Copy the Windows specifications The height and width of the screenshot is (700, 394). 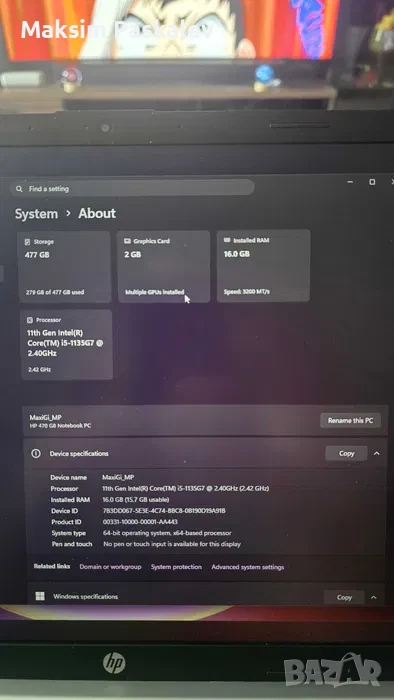point(344,597)
